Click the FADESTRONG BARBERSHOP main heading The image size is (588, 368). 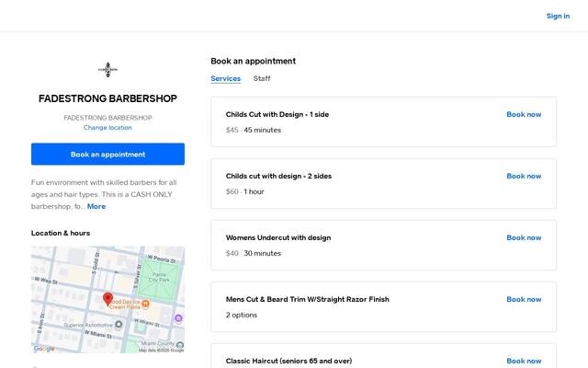click(108, 98)
